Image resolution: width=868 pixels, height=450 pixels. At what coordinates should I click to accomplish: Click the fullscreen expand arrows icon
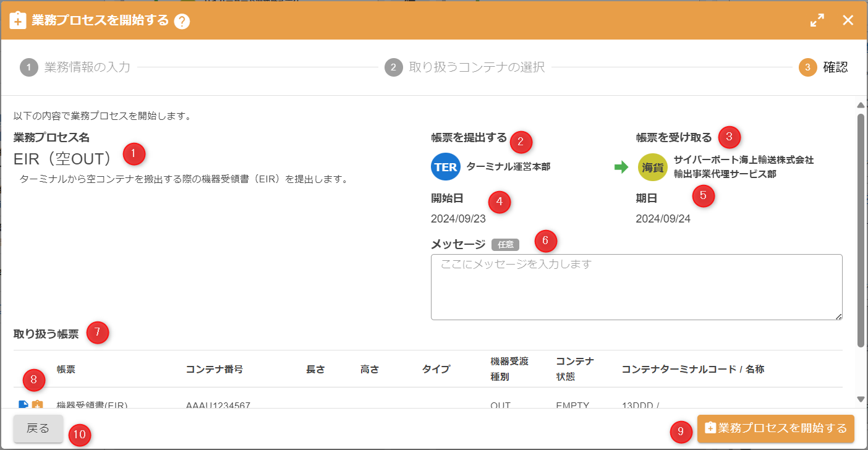click(817, 20)
